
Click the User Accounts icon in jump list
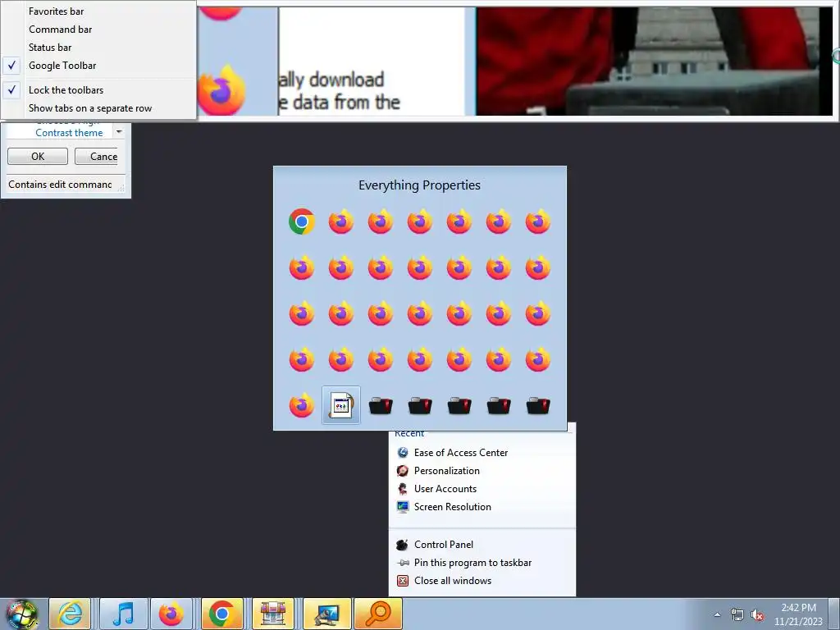[403, 489]
